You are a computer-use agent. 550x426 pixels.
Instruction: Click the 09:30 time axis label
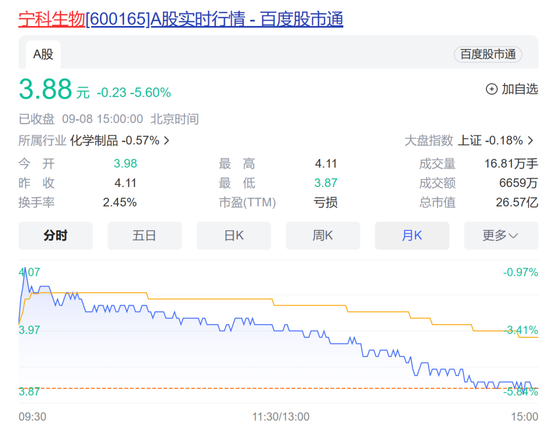(x=32, y=417)
